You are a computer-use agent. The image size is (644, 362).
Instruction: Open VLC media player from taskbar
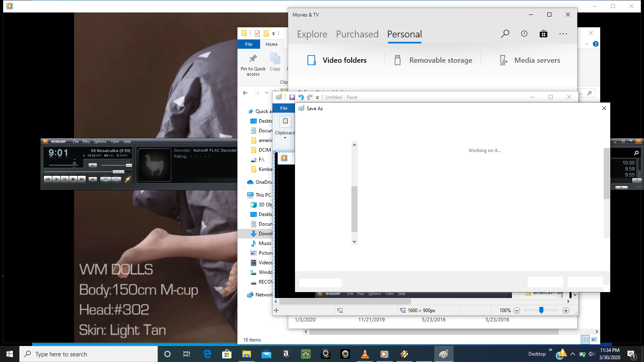coord(365,354)
